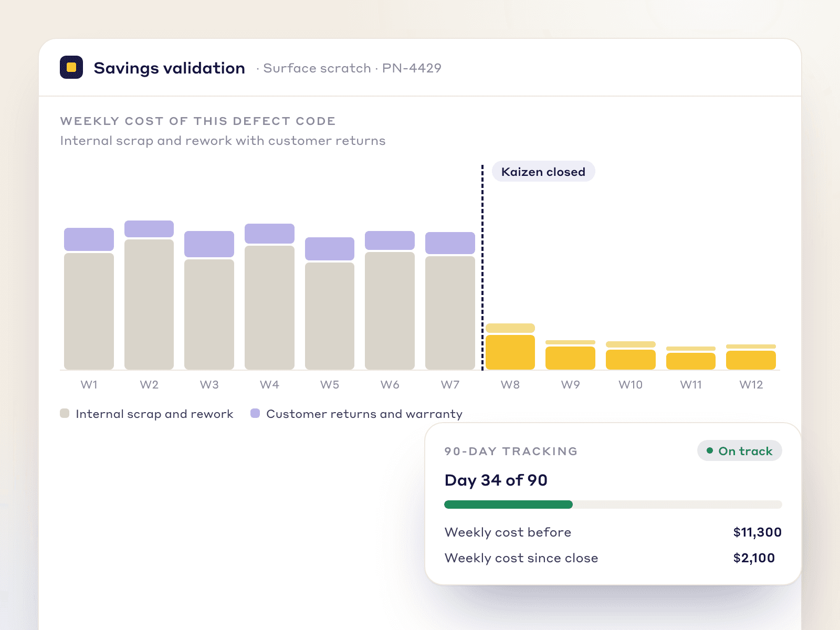840x630 pixels.
Task: Click the 90-day tracking progress bar
Action: (x=613, y=505)
